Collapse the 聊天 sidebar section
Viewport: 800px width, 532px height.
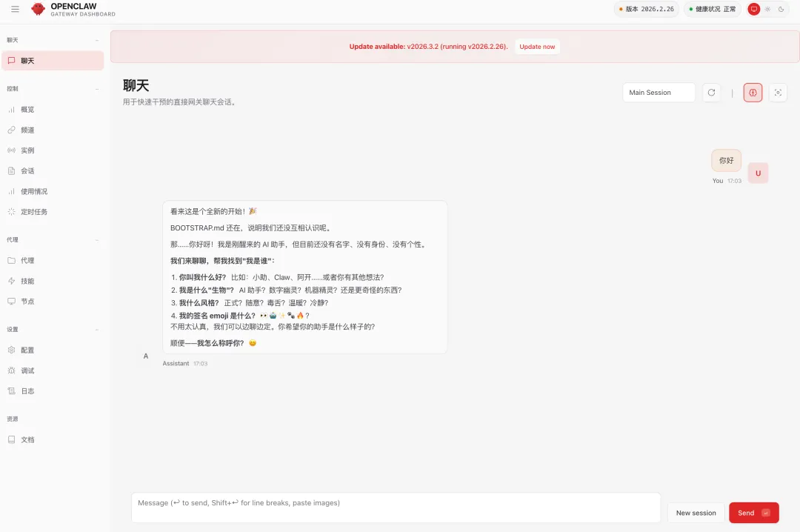click(53, 40)
